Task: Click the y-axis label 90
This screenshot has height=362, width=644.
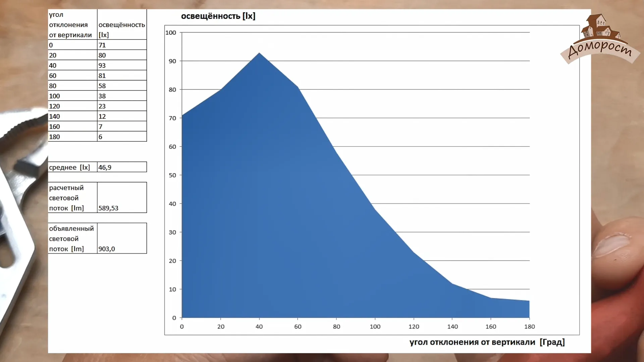Action: [x=172, y=61]
